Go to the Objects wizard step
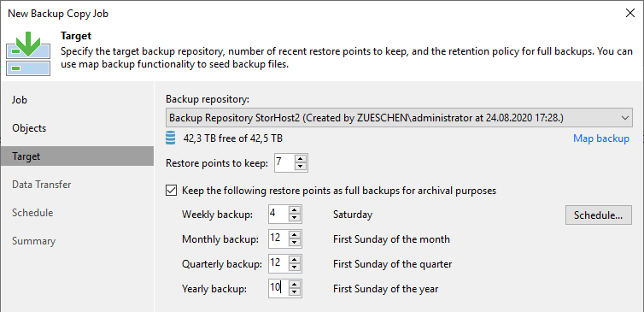Image resolution: width=644 pixels, height=312 pixels. (x=29, y=128)
